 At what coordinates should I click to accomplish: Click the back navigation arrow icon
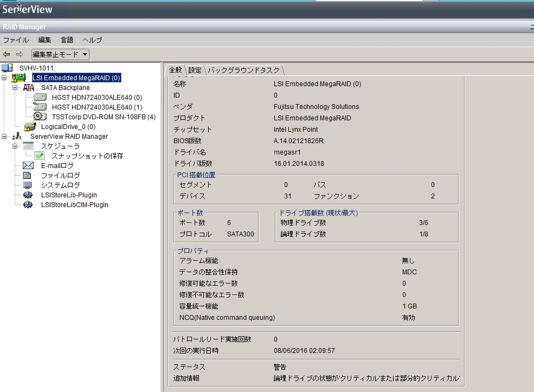[x=7, y=54]
